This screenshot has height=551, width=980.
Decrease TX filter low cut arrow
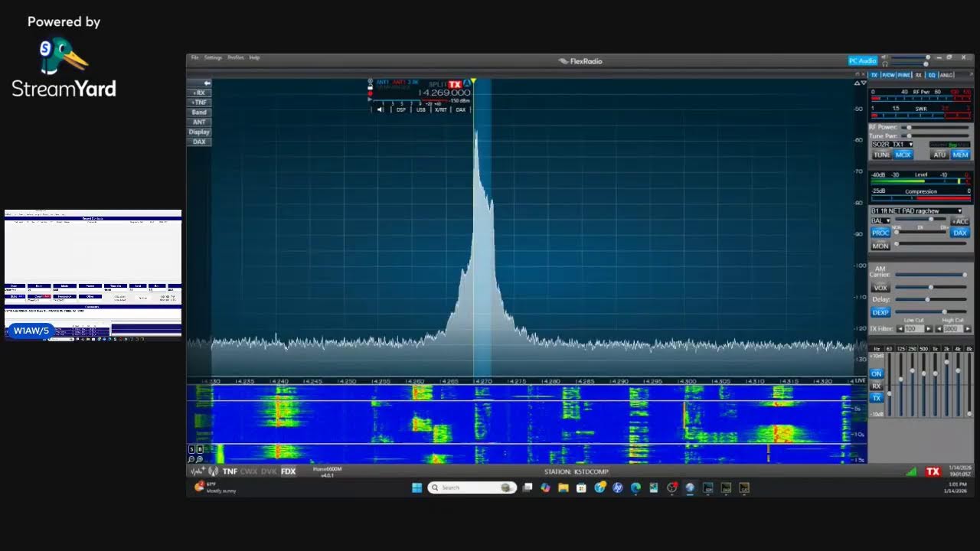[x=900, y=328]
